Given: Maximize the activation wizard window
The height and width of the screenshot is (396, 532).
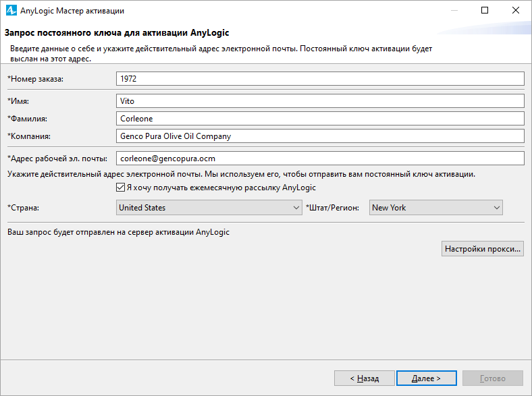Looking at the screenshot, I should [x=485, y=11].
